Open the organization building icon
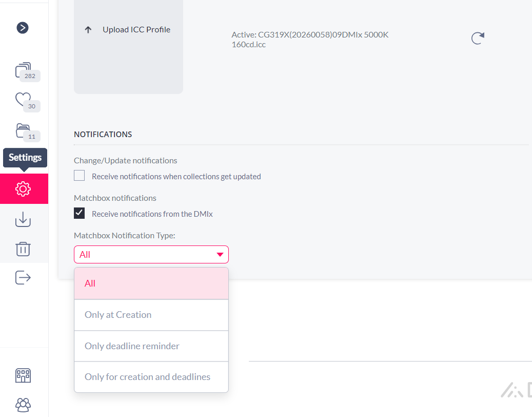Viewport: 532px width, 417px height. pyautogui.click(x=23, y=375)
